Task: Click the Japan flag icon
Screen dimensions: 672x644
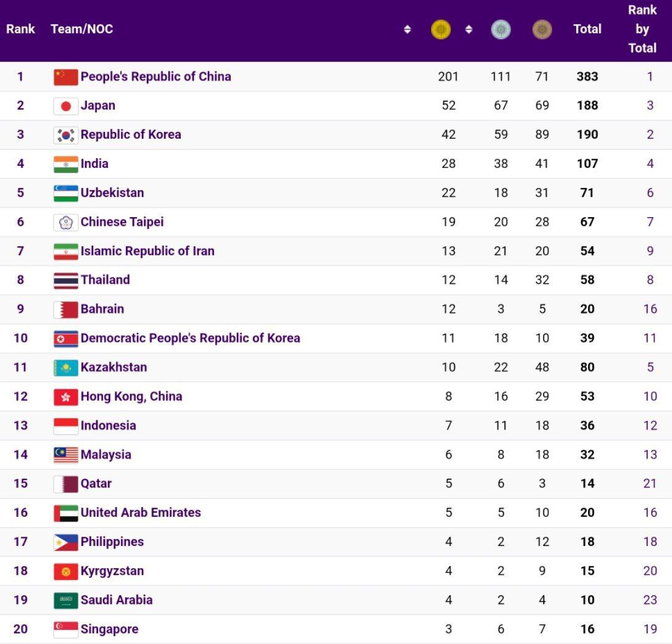Action: (x=65, y=105)
